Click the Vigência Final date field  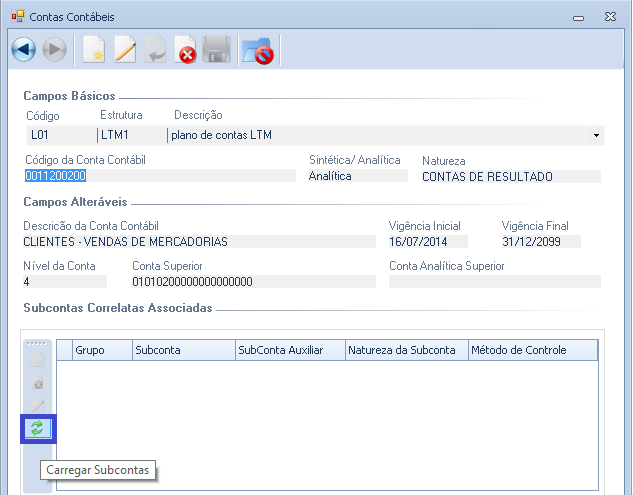(x=540, y=241)
